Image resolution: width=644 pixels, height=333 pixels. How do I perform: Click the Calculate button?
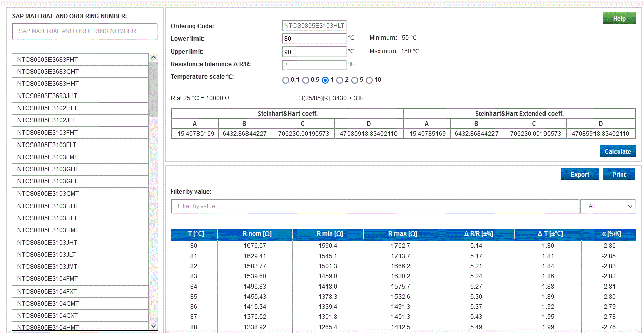618,151
